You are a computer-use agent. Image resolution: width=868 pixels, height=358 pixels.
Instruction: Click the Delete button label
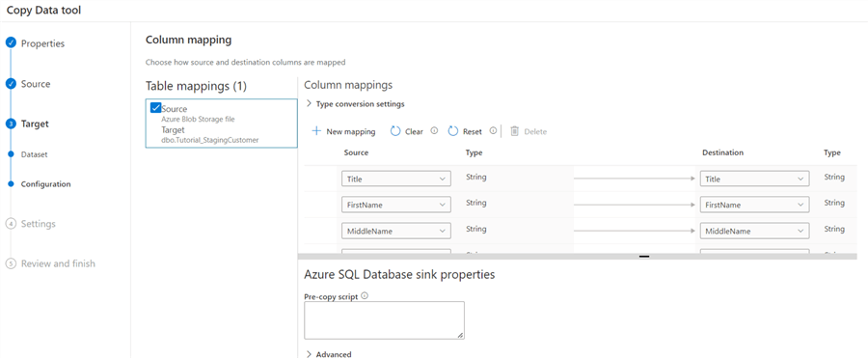tap(535, 132)
